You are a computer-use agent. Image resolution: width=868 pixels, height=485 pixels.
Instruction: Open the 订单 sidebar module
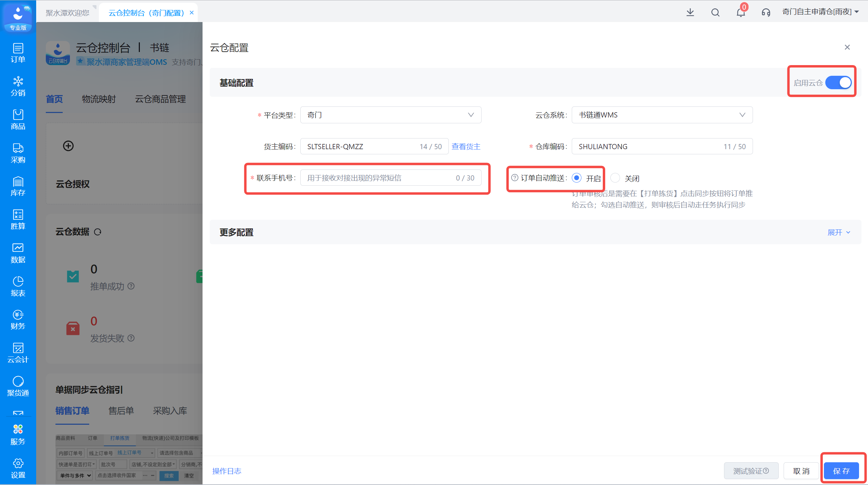(x=18, y=53)
